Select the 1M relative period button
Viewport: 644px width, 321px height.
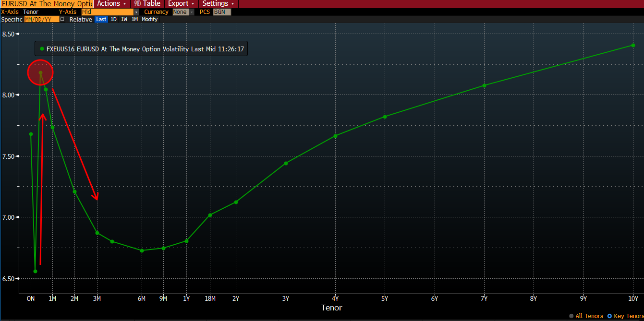[x=134, y=19]
